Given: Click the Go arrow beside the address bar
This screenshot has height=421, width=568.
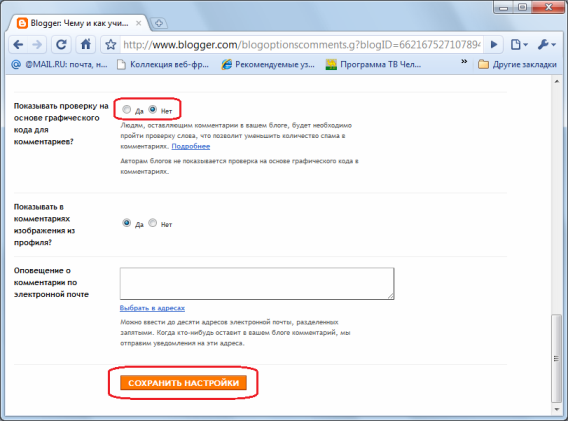Looking at the screenshot, I should [x=493, y=45].
